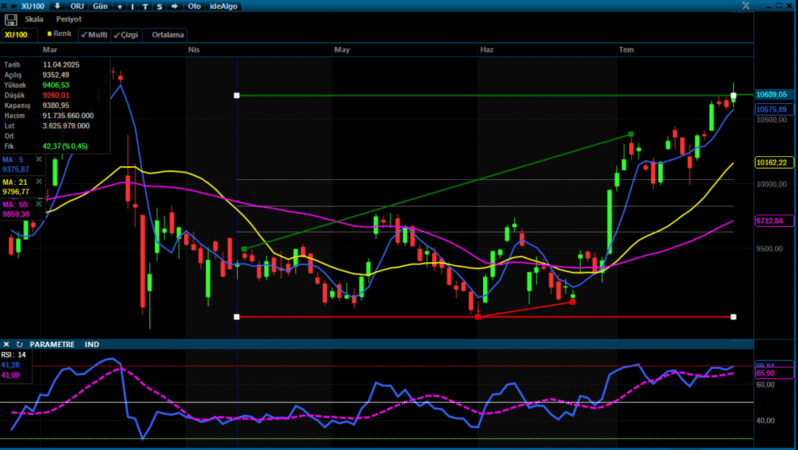
Task: Open the Ortalama averages button
Action: tap(167, 35)
